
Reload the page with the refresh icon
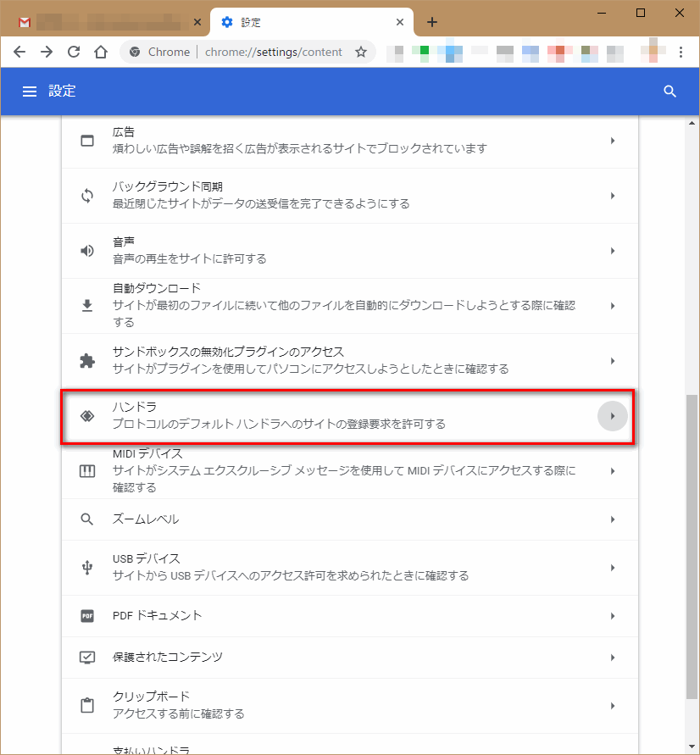click(x=74, y=52)
